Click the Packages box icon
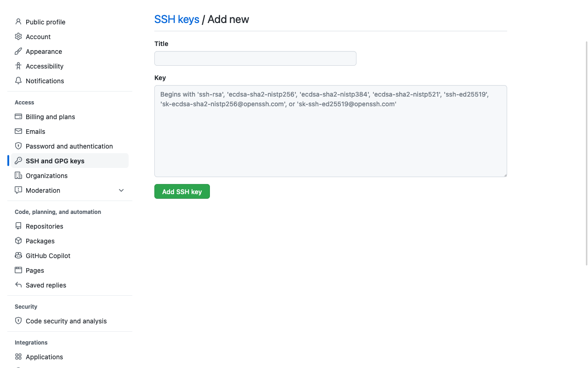 point(18,241)
